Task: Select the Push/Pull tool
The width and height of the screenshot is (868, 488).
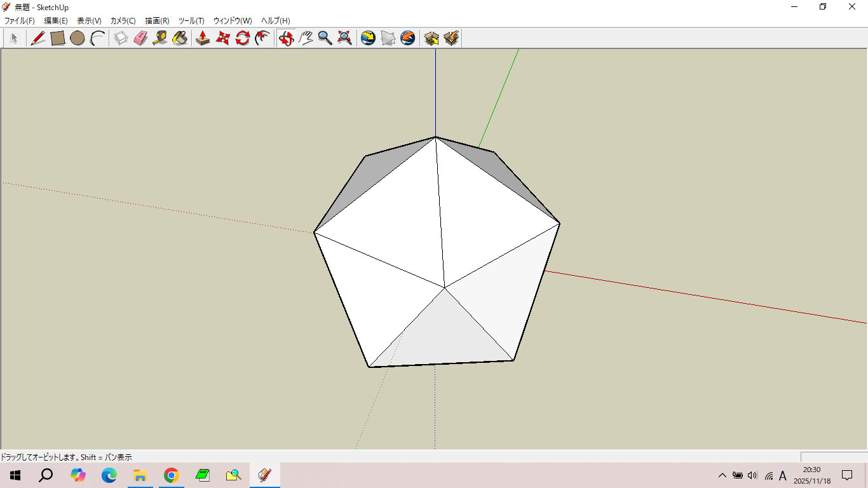Action: tap(203, 38)
